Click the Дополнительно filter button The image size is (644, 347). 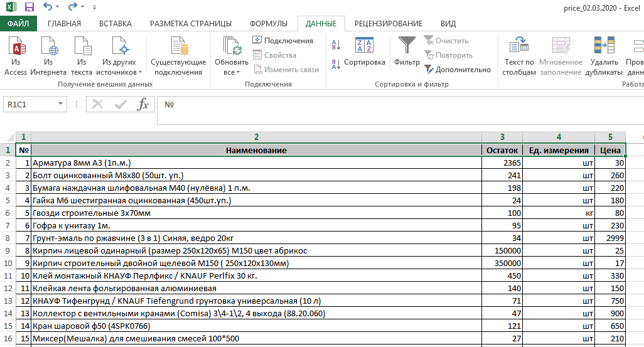click(458, 70)
